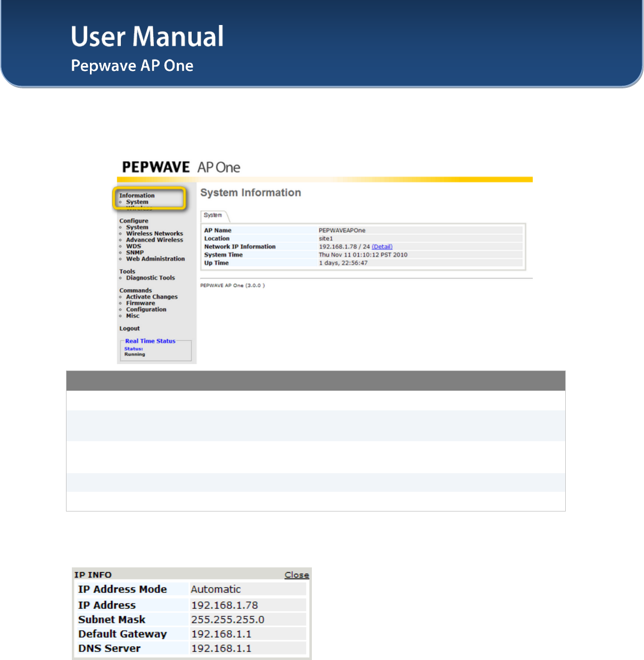The height and width of the screenshot is (660, 644).
Task: Launch Diagnostic Tools from the sidebar
Action: click(150, 278)
